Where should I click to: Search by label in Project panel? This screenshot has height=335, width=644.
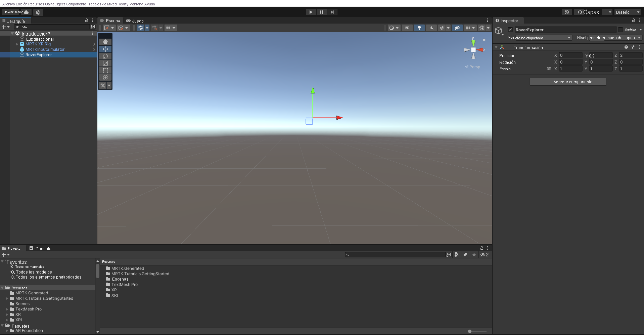(x=465, y=255)
